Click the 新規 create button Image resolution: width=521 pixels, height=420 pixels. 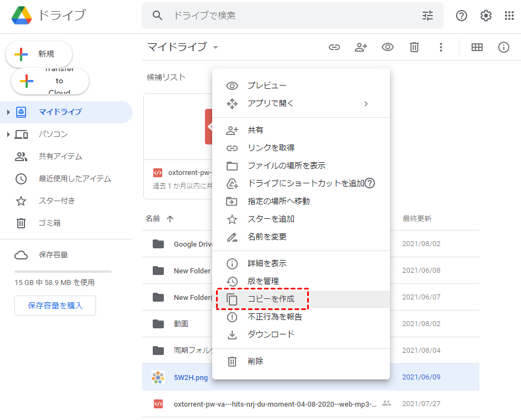(39, 54)
